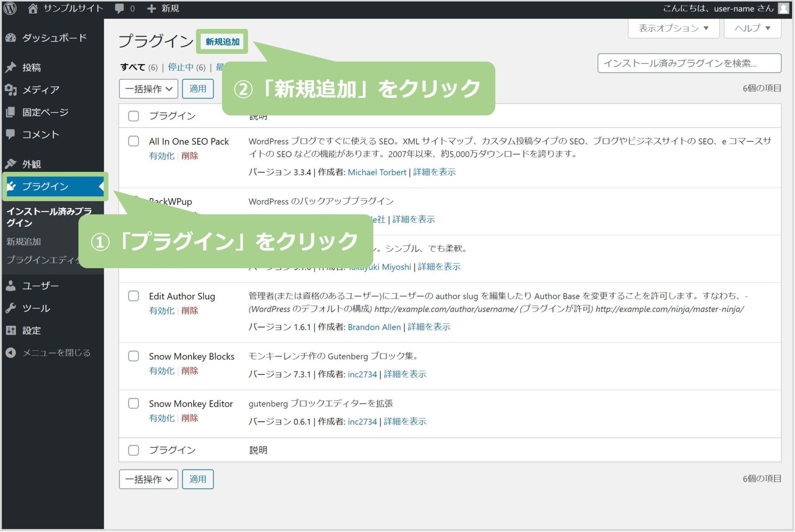Check the select-all plugins header checkbox

click(133, 116)
